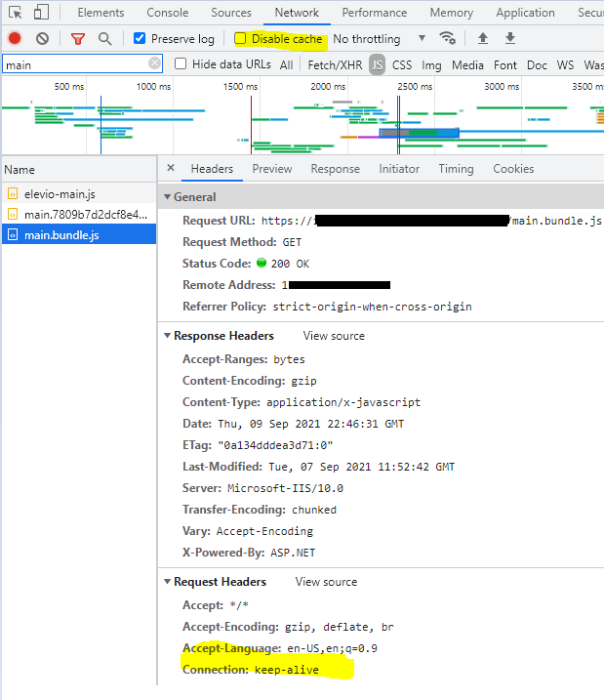Import HAR file with upload arrow
The height and width of the screenshot is (700, 604).
pos(483,38)
